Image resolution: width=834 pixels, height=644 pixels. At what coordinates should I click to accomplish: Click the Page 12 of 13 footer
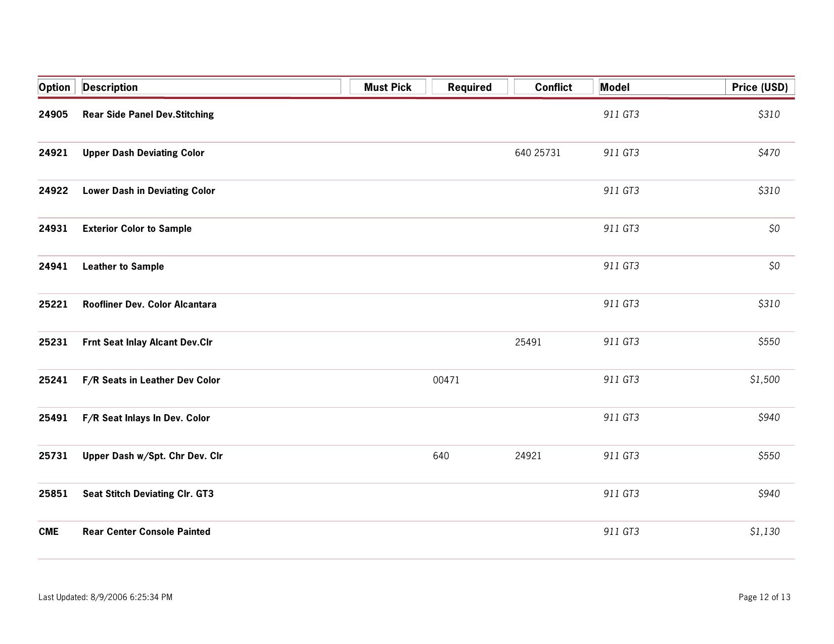[x=764, y=597]
